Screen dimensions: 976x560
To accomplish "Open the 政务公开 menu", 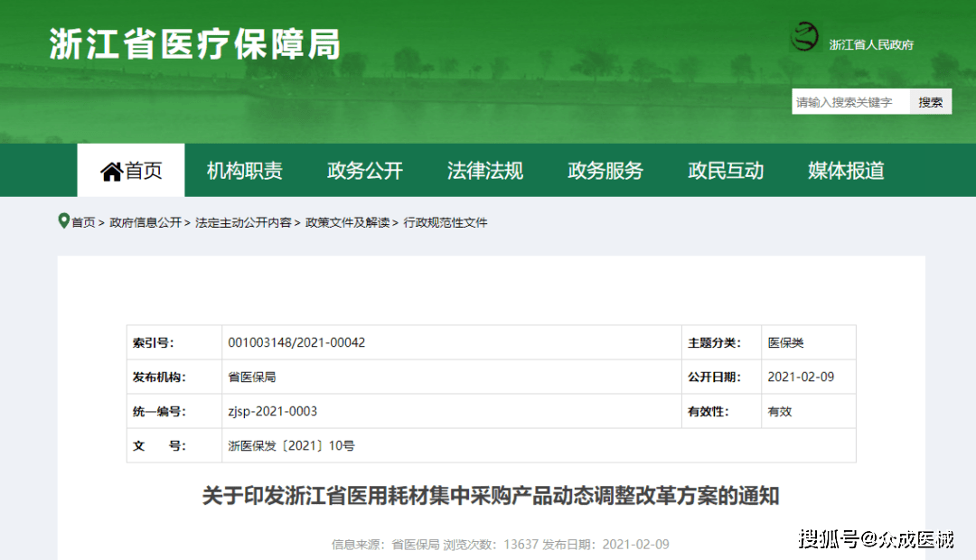I will tap(365, 171).
